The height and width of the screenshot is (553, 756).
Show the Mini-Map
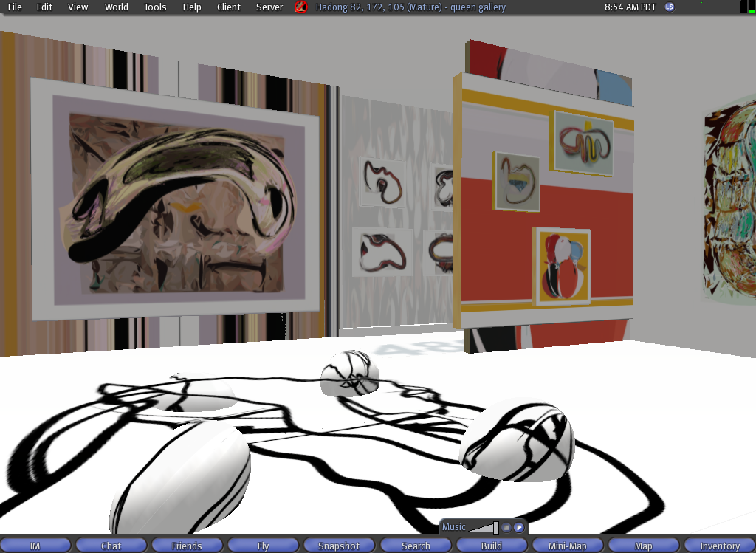tap(568, 546)
